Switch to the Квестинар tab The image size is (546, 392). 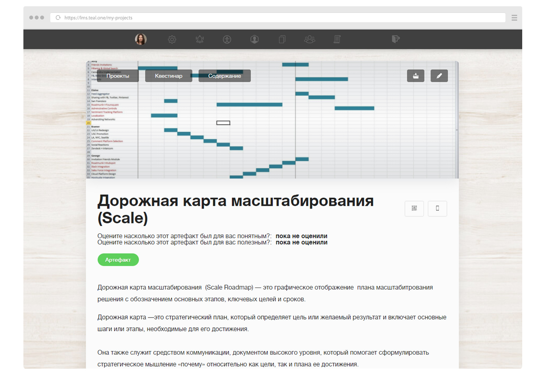click(168, 76)
